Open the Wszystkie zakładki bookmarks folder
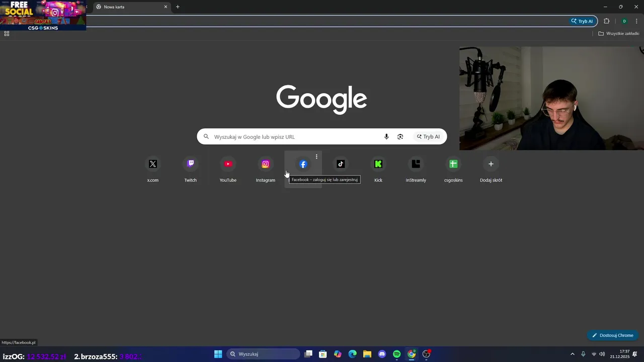 (618, 34)
